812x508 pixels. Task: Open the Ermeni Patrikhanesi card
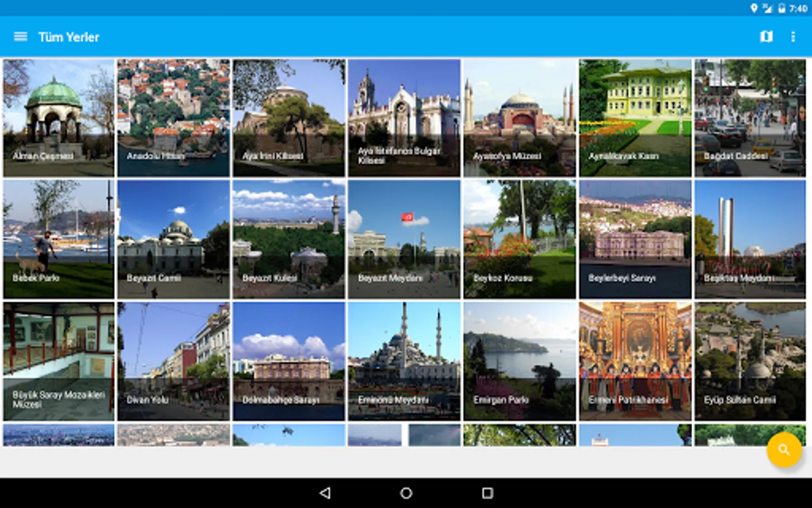click(635, 361)
